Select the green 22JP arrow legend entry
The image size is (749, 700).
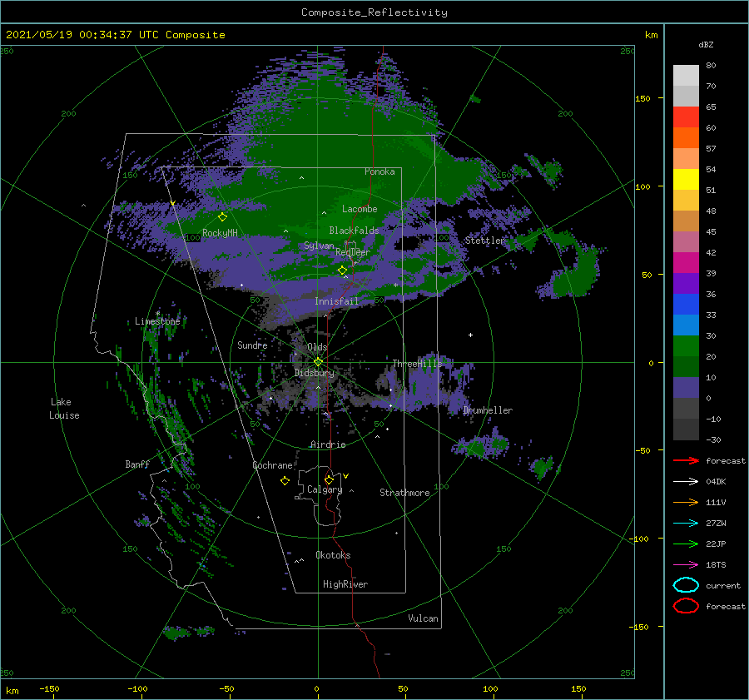(x=686, y=544)
